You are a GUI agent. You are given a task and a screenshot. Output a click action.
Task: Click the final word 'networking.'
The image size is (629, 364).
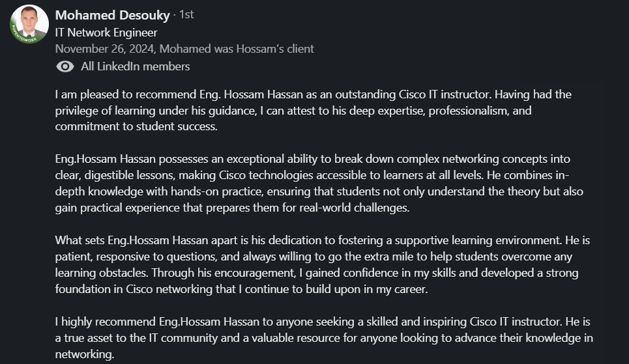click(85, 354)
